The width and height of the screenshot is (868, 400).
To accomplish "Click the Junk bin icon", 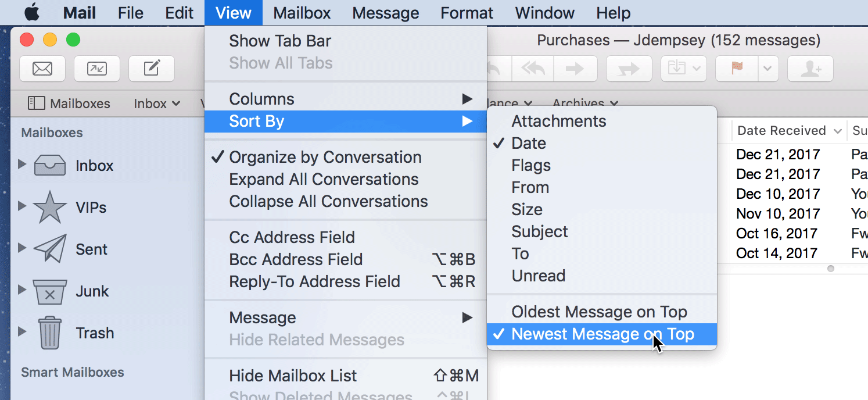I will point(50,291).
